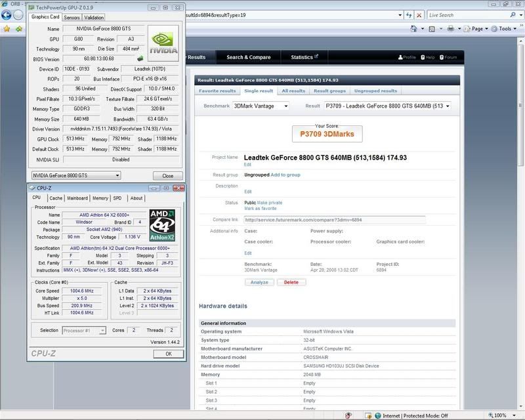Screen dimensions: 525x420
Task: Switch to the Cache tab in CPU-Z
Action: [x=56, y=198]
